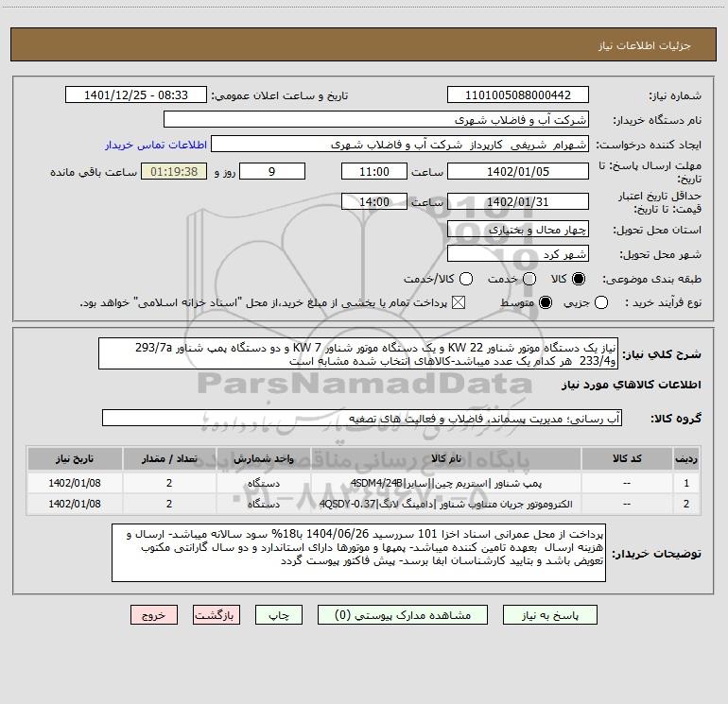This screenshot has height=704, width=728.
Task: Click the خروج exit button
Action: tap(154, 615)
